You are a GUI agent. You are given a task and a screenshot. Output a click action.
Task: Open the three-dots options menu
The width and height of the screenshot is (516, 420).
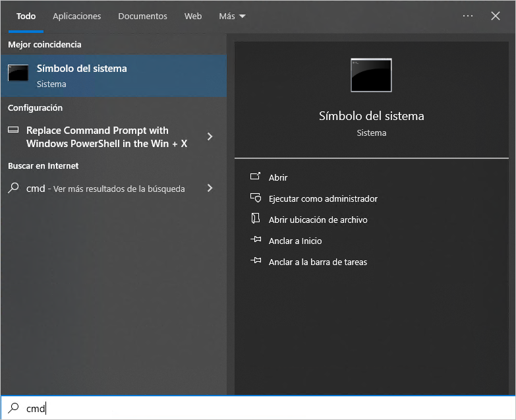(x=468, y=16)
